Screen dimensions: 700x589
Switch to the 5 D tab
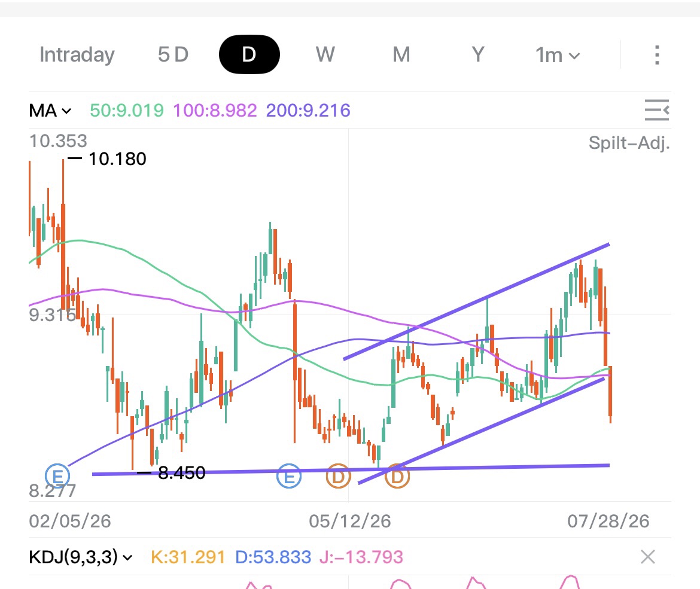(x=174, y=54)
